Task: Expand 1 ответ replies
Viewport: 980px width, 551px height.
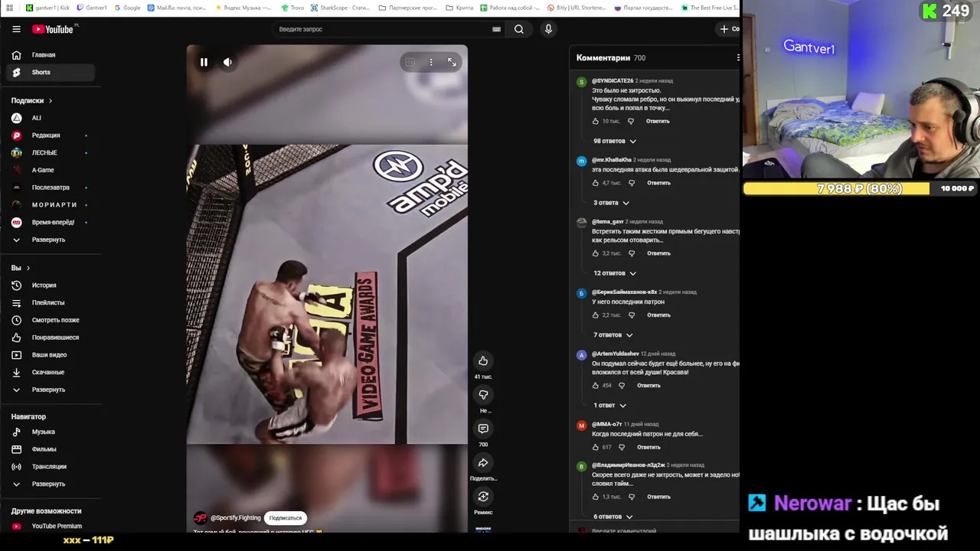Action: point(609,405)
